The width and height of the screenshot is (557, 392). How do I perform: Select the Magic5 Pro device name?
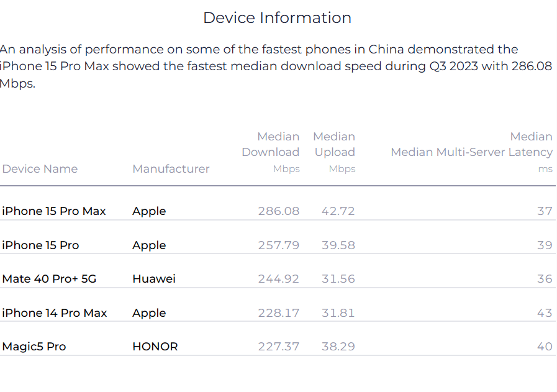coord(34,347)
